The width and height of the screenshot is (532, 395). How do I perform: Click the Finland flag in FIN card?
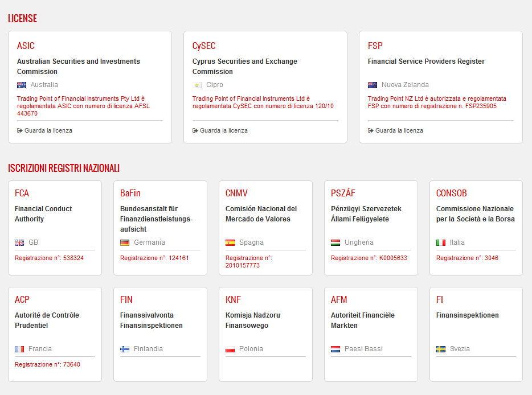[125, 349]
